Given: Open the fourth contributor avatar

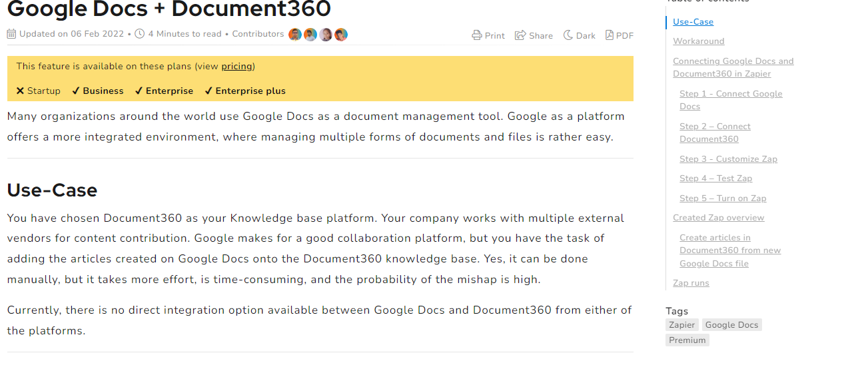Looking at the screenshot, I should [x=341, y=35].
